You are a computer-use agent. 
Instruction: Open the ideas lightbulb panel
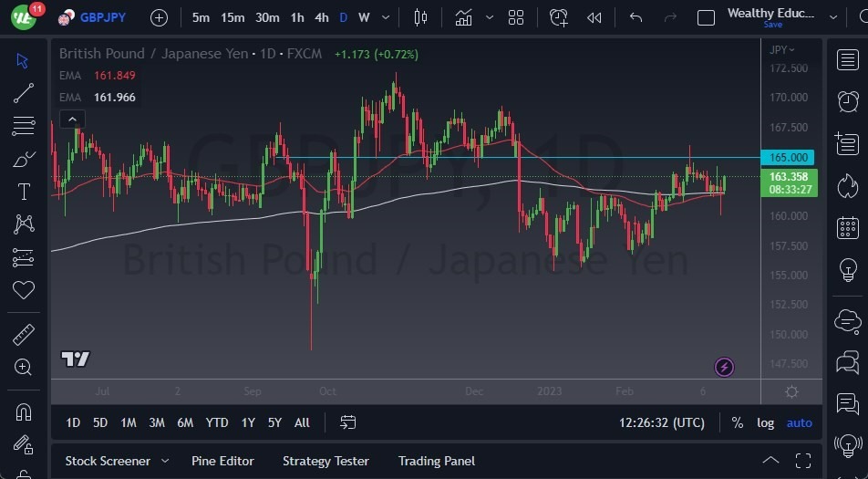pyautogui.click(x=848, y=270)
